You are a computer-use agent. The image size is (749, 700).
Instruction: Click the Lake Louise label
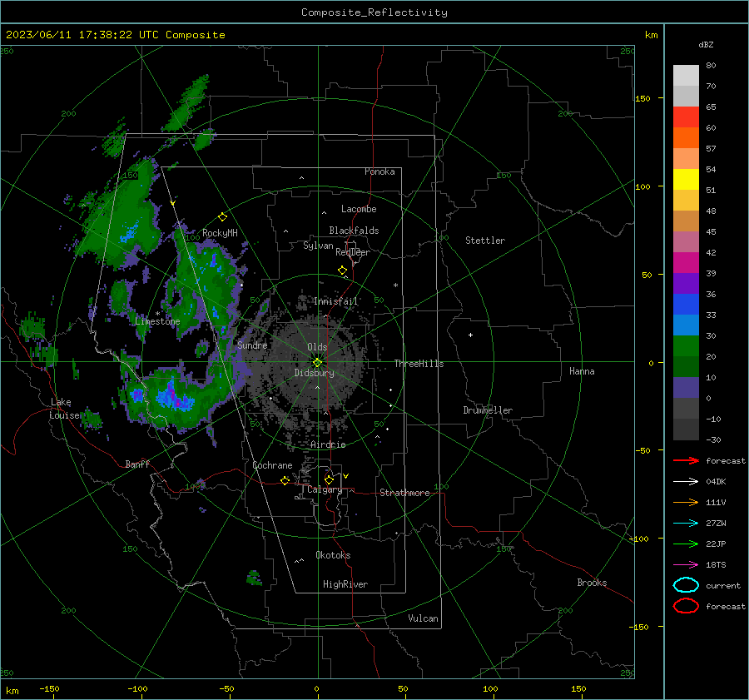point(66,409)
